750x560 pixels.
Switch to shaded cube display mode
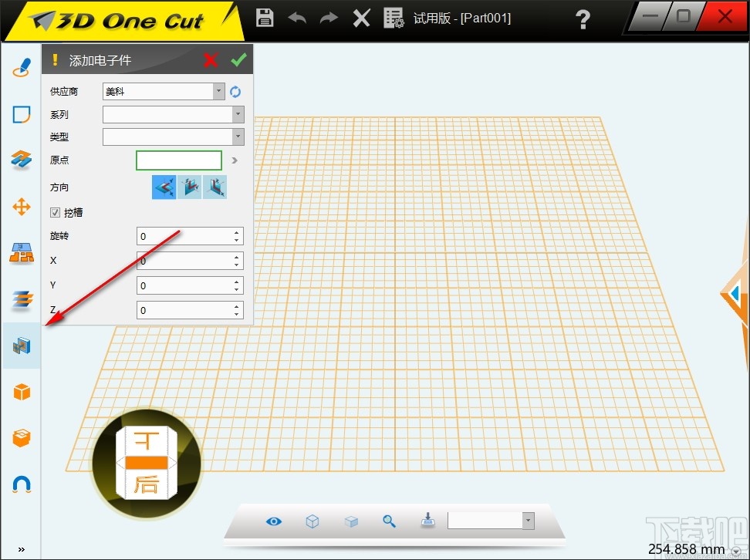coord(351,521)
